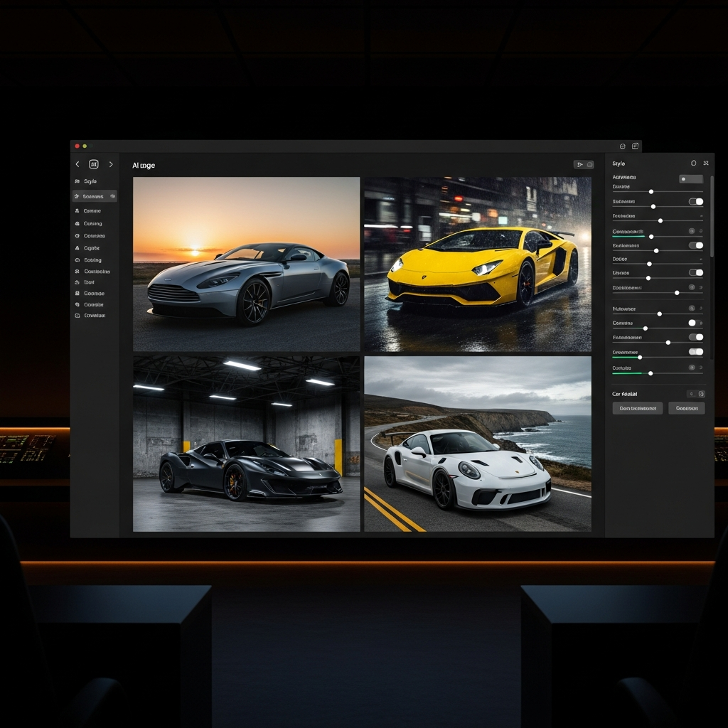
Task: Click the rightmost icon in the Style panel header
Action: [x=706, y=164]
